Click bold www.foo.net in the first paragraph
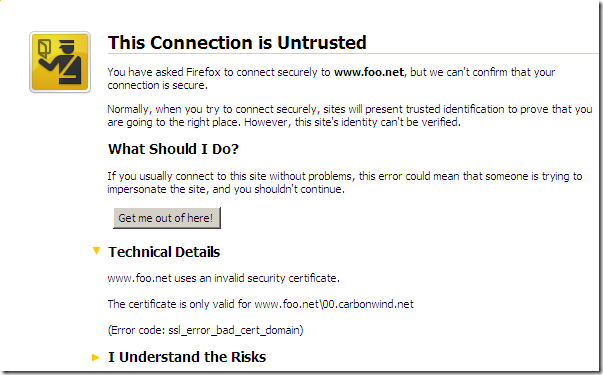Viewport: 603px width, 375px height. [x=369, y=72]
